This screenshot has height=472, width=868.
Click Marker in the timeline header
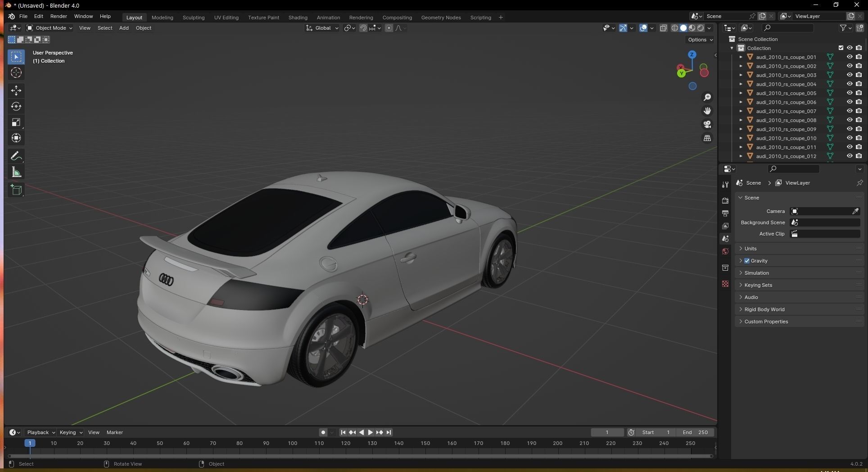tap(115, 432)
